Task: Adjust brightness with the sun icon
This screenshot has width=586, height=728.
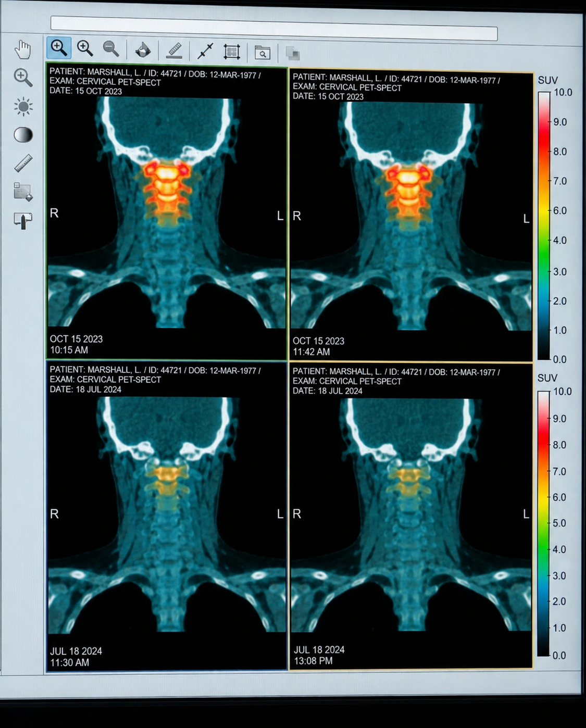Action: (x=23, y=107)
